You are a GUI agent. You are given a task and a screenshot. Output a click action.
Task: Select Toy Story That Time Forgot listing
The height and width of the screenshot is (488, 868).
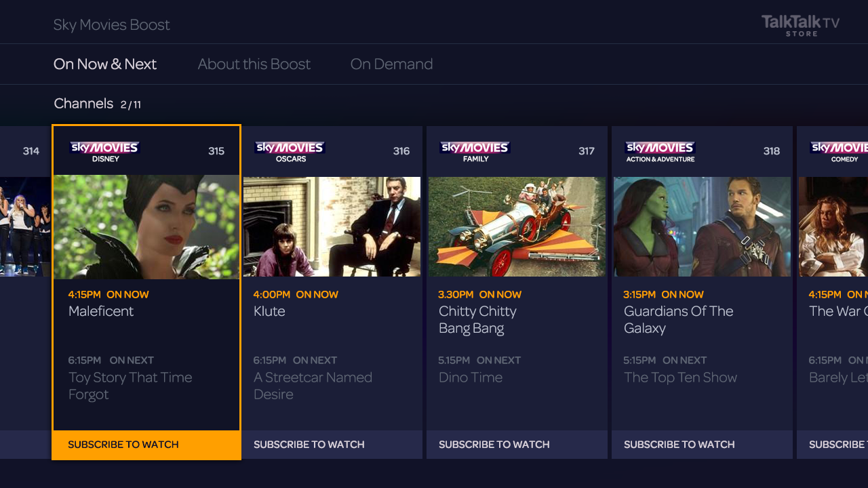130,386
